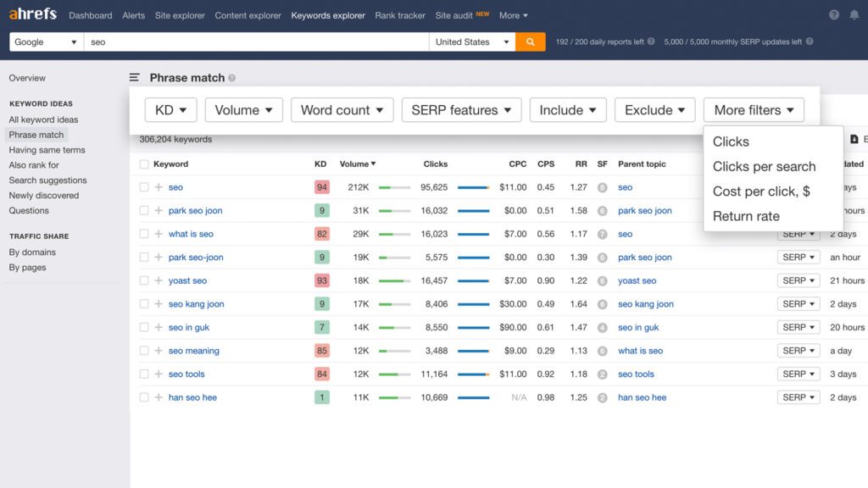Select Clicks per search filter option
The image size is (868, 488).
pos(764,167)
